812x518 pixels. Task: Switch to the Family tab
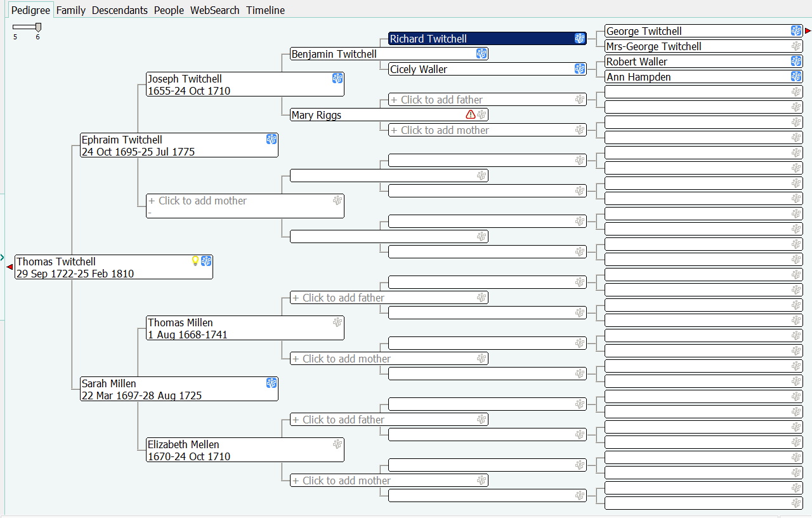pos(71,10)
